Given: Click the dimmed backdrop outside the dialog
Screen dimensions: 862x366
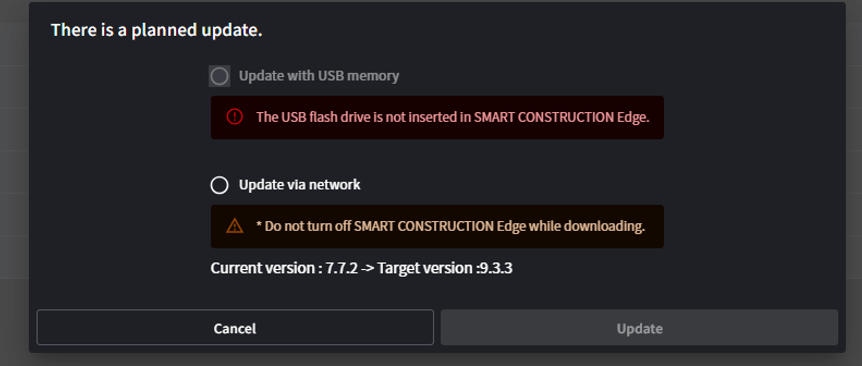Looking at the screenshot, I should click(14, 181).
